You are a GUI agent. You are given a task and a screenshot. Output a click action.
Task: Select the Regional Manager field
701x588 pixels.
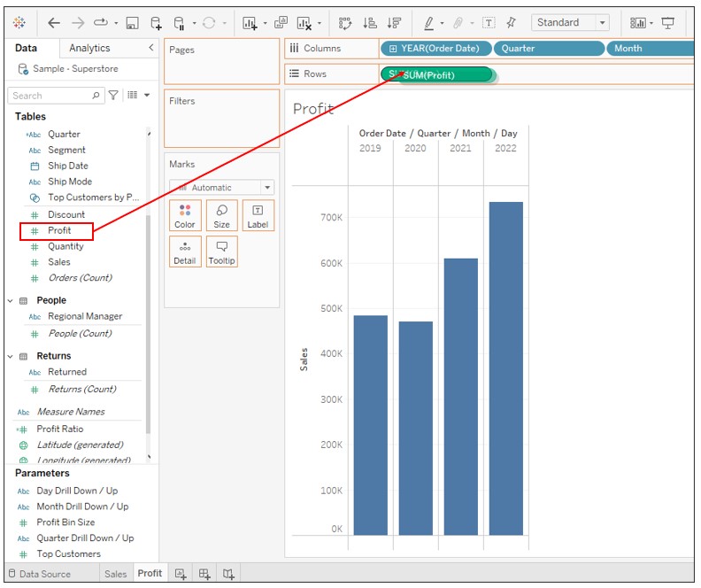85,316
